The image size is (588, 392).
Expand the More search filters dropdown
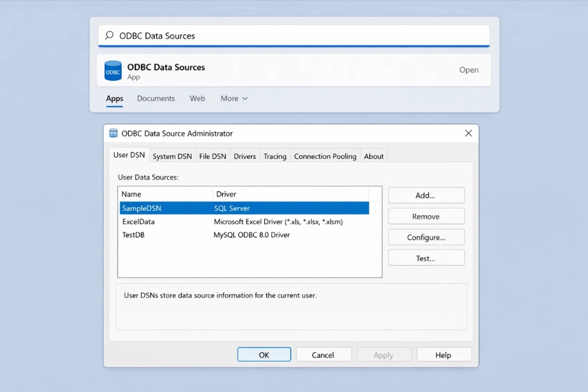(233, 99)
